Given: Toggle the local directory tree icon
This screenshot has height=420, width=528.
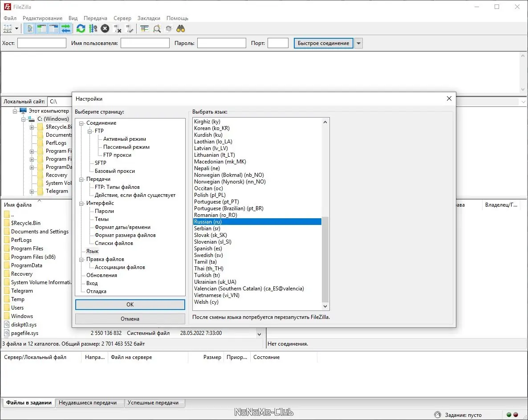Looking at the screenshot, I should pyautogui.click(x=42, y=29).
